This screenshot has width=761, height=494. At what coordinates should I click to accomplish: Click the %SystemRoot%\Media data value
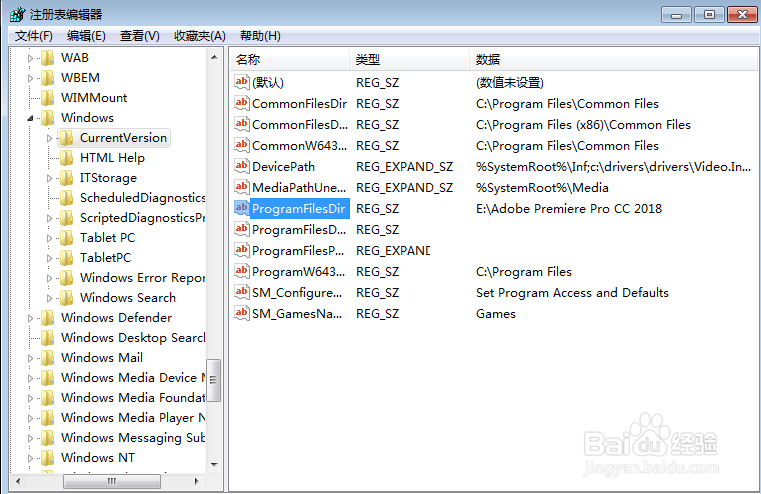pyautogui.click(x=542, y=188)
